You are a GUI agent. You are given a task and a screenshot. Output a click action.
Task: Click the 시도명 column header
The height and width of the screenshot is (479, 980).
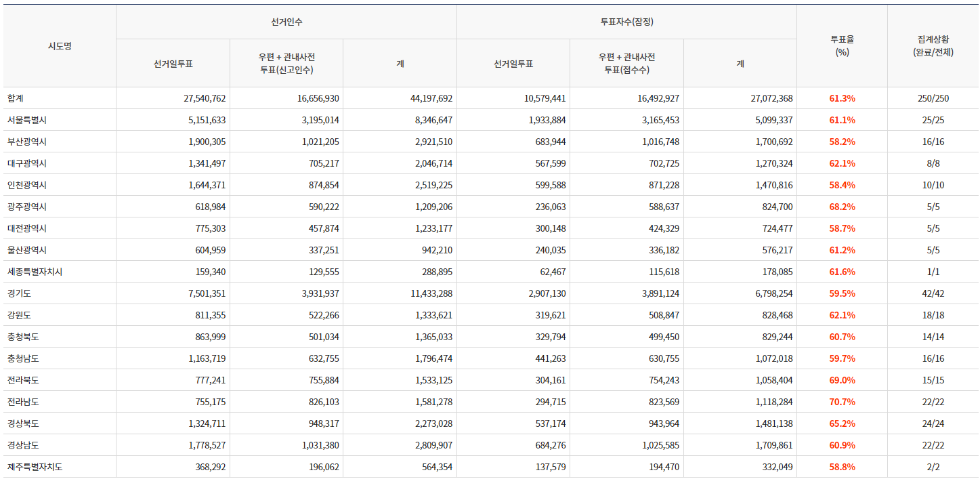[60, 46]
